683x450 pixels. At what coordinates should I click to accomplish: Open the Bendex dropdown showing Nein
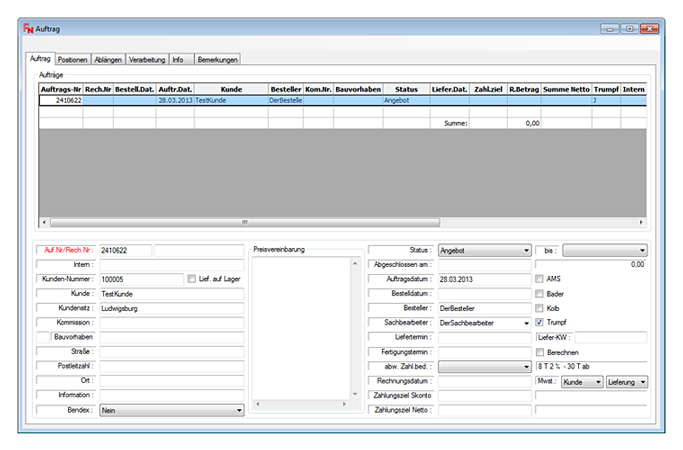(x=172, y=410)
